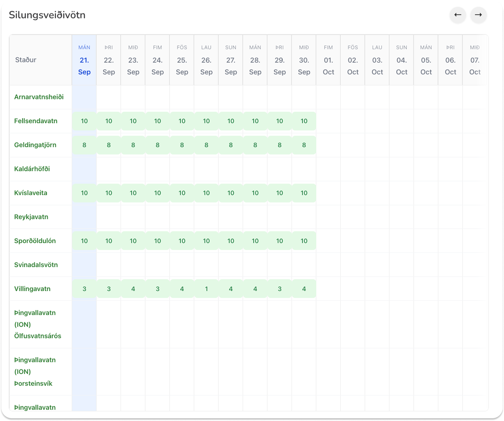Click the 30. Sep date header
This screenshot has width=504, height=421.
304,60
